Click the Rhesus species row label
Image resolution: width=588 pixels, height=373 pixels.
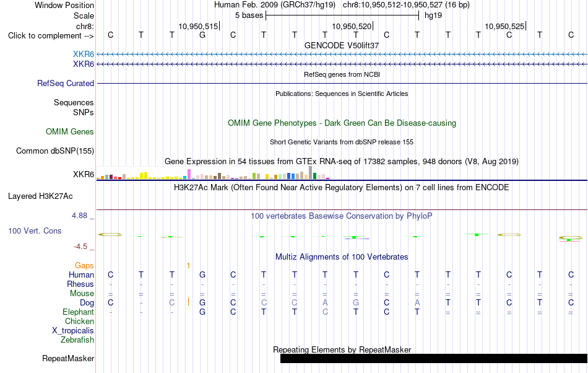80,284
